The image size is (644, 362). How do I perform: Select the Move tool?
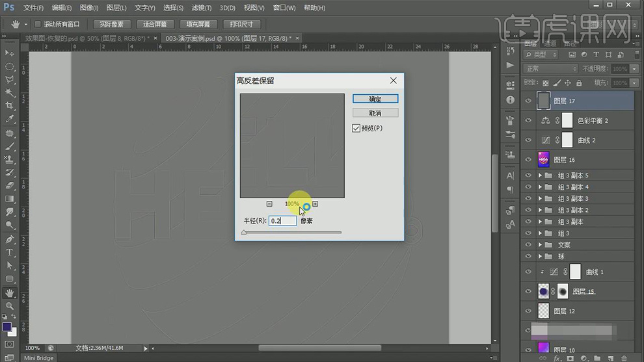pyautogui.click(x=9, y=53)
